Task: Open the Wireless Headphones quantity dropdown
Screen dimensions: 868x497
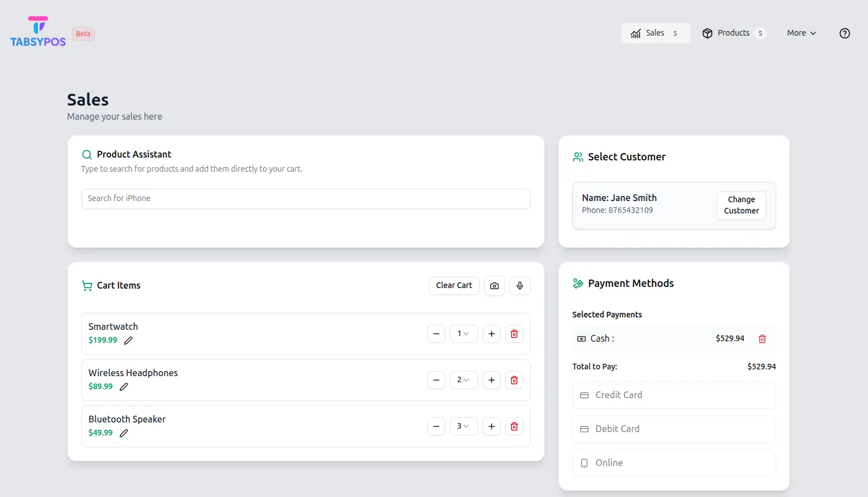Action: (x=464, y=380)
